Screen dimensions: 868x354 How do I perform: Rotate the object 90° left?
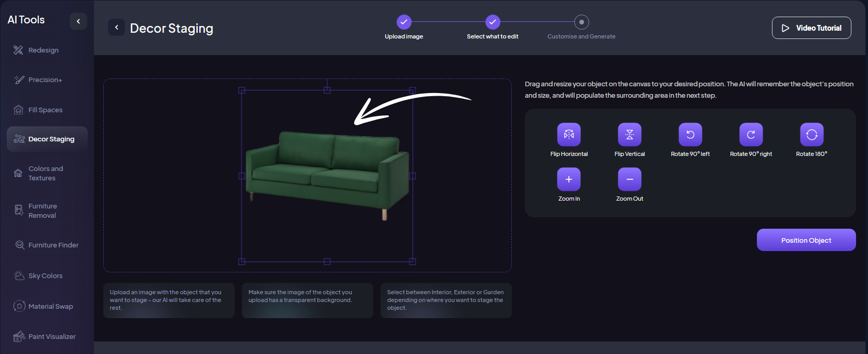tap(690, 135)
